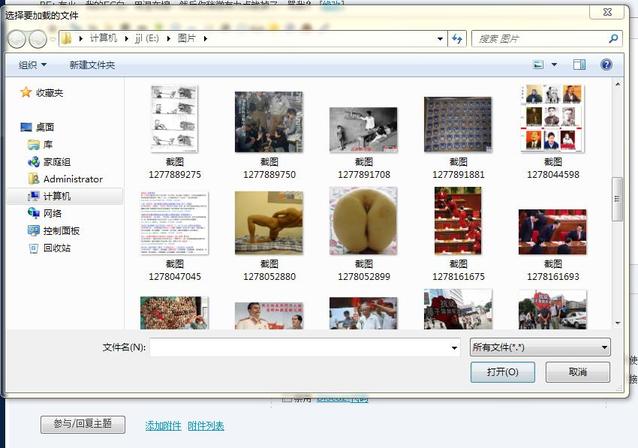Click 参与/回复主题 button in background page
The width and height of the screenshot is (638, 448).
pyautogui.click(x=83, y=424)
